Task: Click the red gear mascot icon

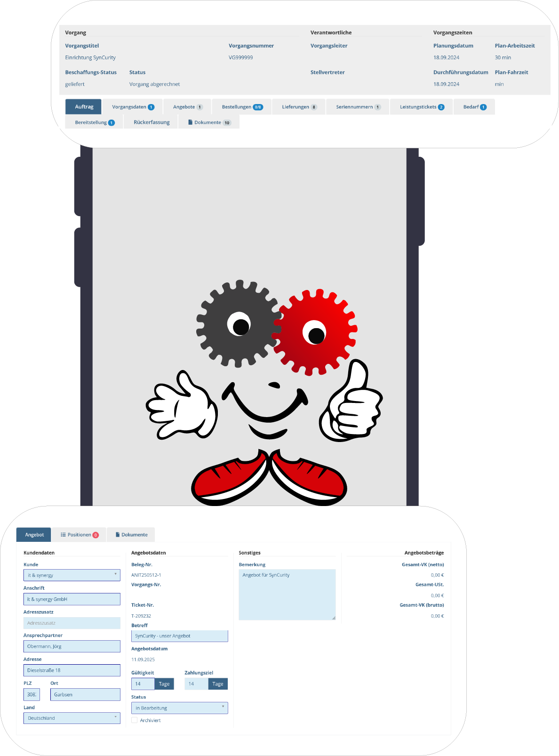Action: (315, 332)
